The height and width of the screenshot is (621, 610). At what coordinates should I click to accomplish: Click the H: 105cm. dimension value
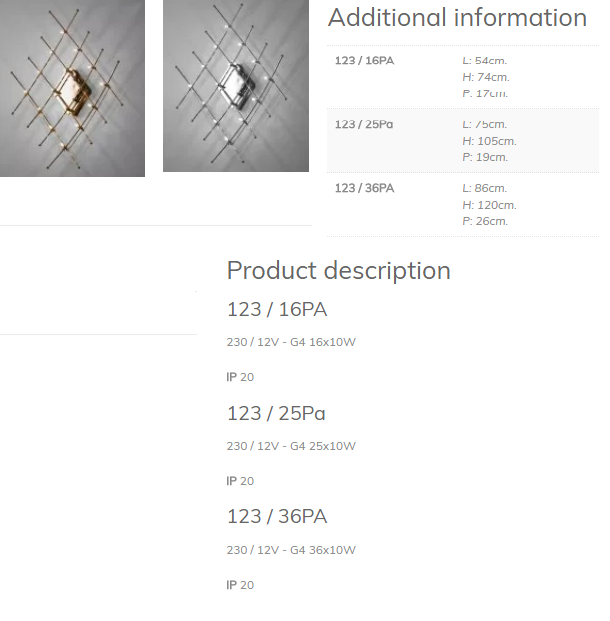point(490,141)
